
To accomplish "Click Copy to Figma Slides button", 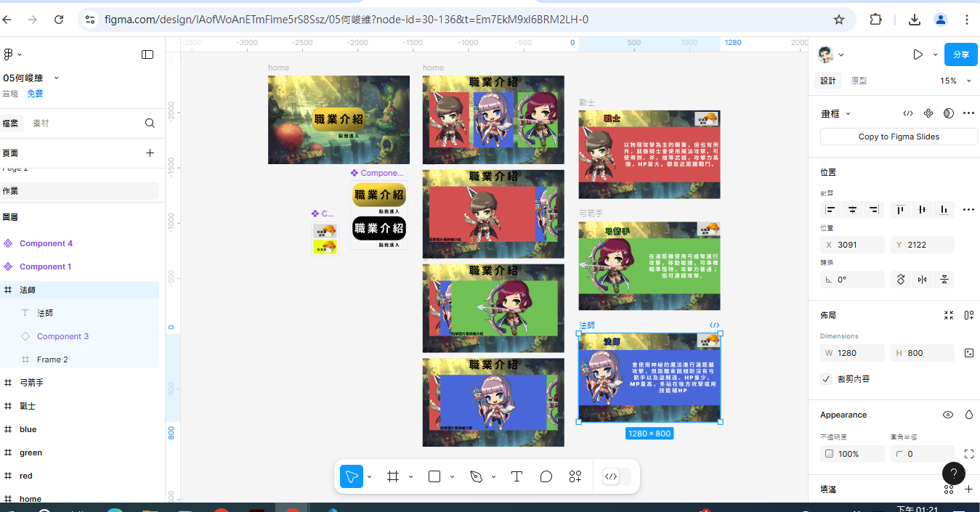I will point(898,137).
